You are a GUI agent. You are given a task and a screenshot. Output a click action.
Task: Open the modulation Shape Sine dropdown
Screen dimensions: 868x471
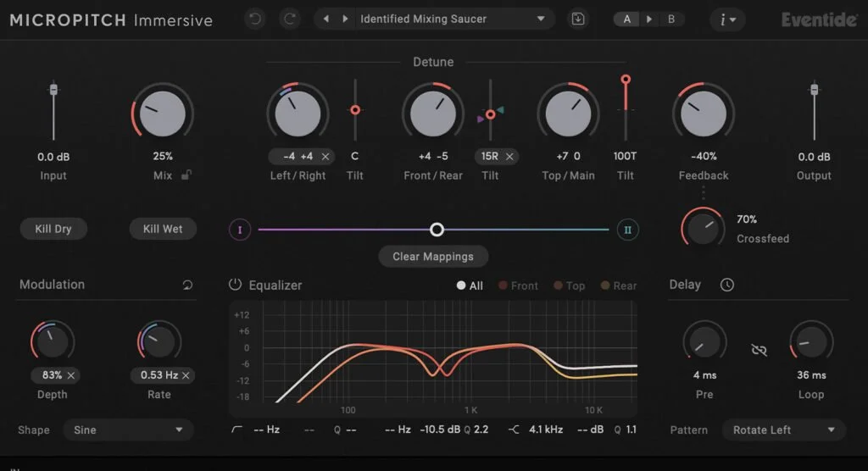[x=128, y=430]
